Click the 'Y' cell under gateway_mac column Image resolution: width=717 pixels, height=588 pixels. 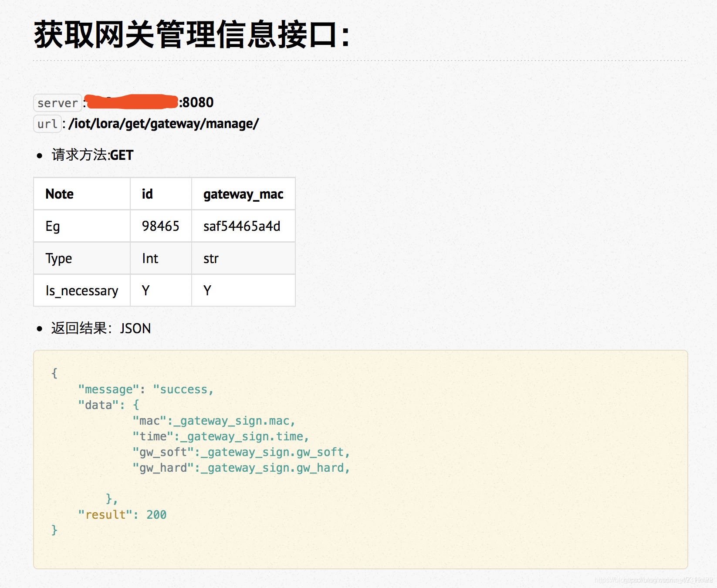point(244,291)
